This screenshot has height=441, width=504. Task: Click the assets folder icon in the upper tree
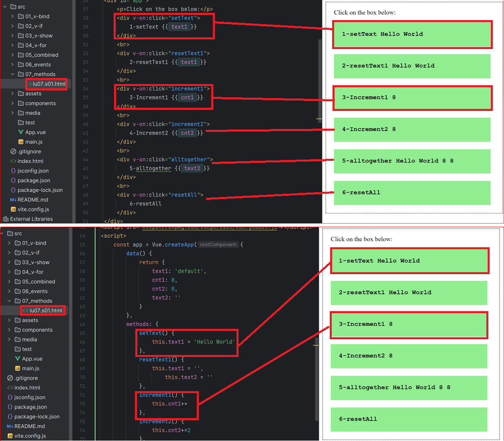(21, 94)
